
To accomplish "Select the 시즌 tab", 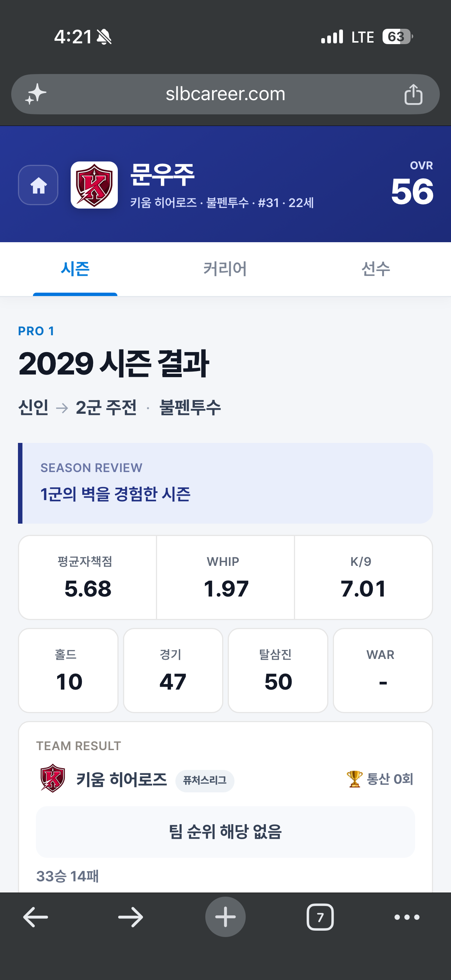I will tap(75, 269).
